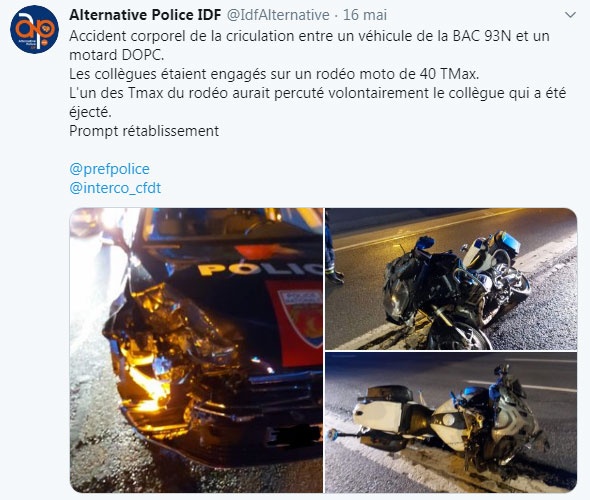Open the top-right fallen motorcycle photo
Image resolution: width=590 pixels, height=500 pixels.
click(451, 279)
